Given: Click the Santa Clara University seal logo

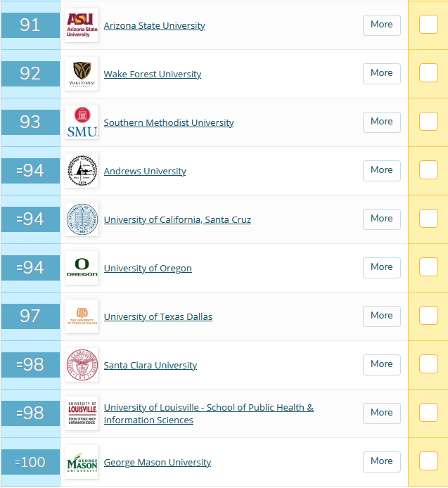Looking at the screenshot, I should click(x=82, y=365).
